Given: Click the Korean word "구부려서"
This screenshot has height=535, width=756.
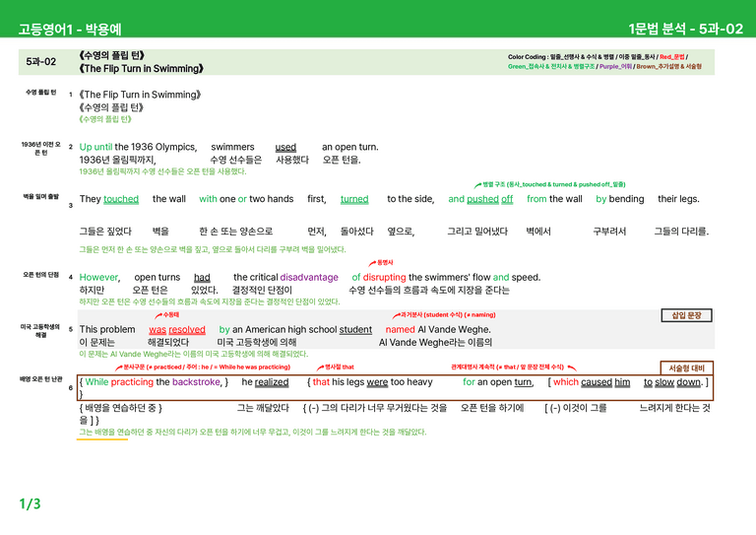Looking at the screenshot, I should tap(609, 232).
